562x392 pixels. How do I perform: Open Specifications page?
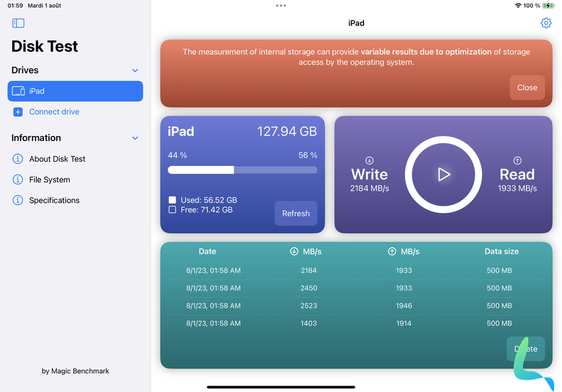tap(54, 201)
